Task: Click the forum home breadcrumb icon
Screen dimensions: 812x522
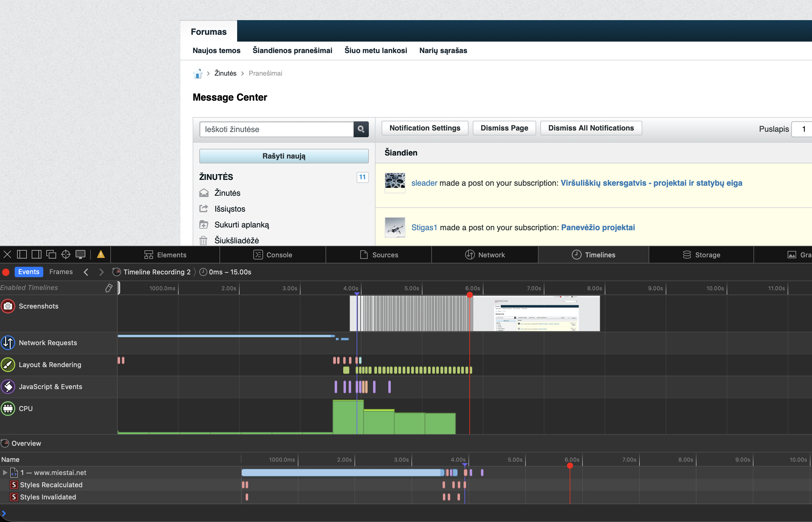Action: pos(198,73)
